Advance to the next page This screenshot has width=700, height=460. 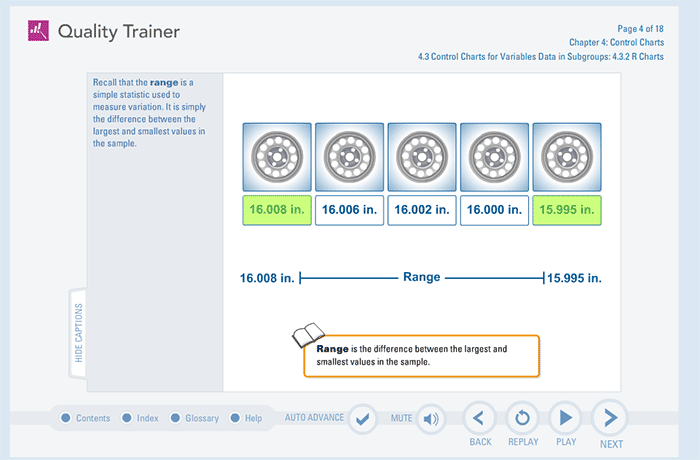pyautogui.click(x=610, y=418)
